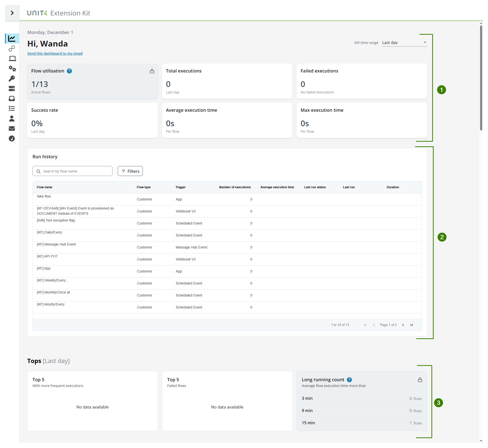Screen dimensions: 488x448
Task: Click the server storage icon in the sidebar
Action: 12,88
